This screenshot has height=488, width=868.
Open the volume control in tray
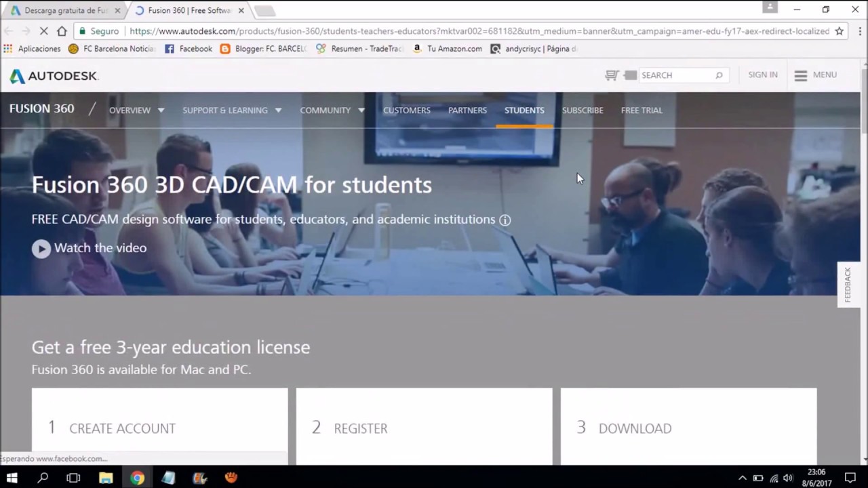(787, 478)
